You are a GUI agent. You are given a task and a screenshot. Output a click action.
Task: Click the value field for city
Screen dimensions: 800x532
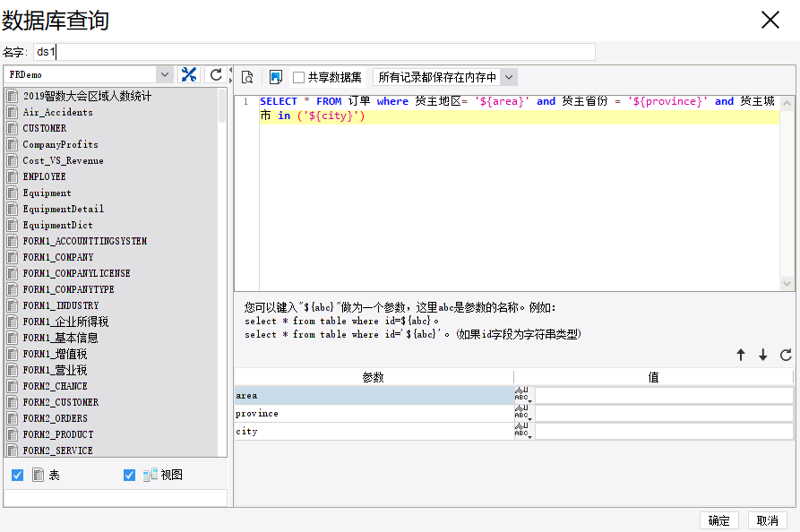click(664, 431)
